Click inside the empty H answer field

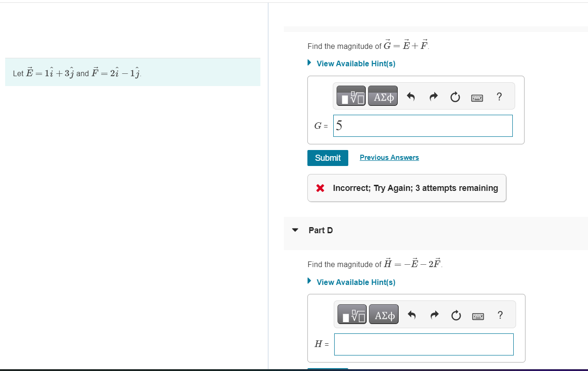tap(423, 344)
